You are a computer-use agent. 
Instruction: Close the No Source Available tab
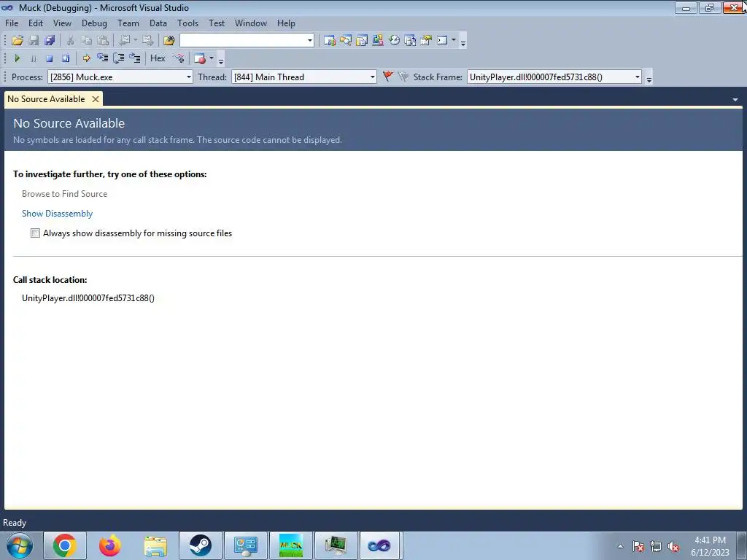[x=96, y=99]
